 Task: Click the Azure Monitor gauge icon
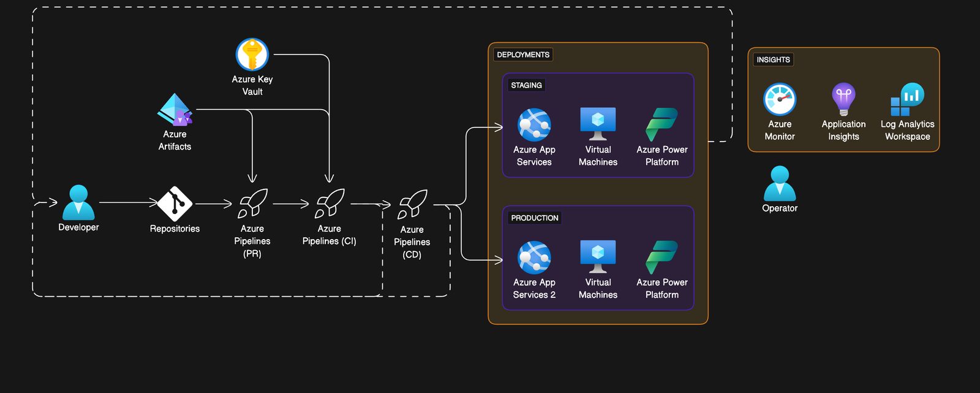[780, 99]
